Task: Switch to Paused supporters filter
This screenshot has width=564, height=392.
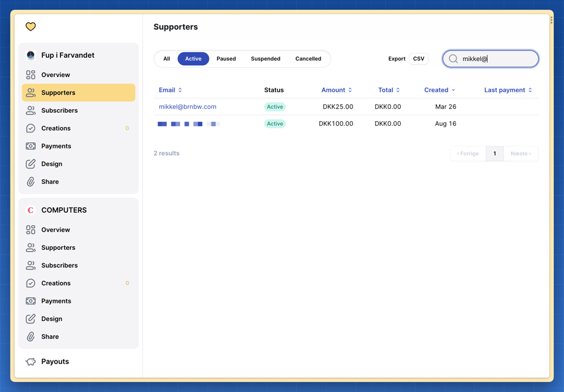Action: point(226,59)
